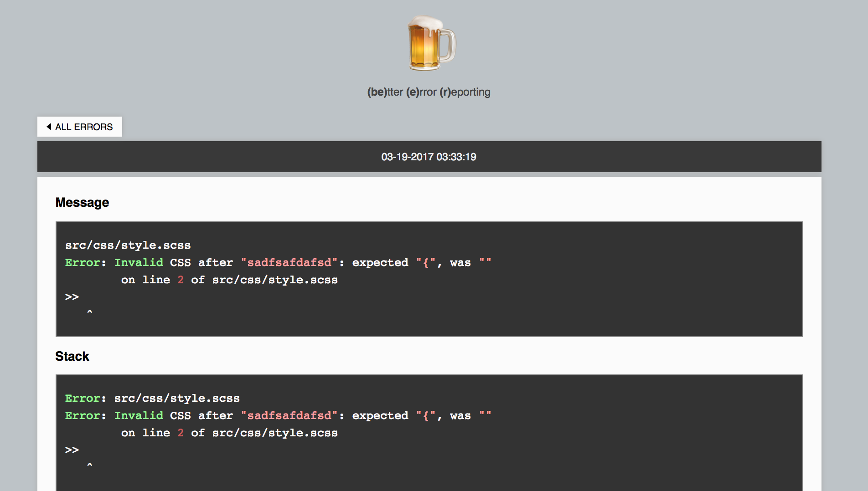The image size is (868, 491).
Task: Select the Message heading
Action: [x=82, y=202]
